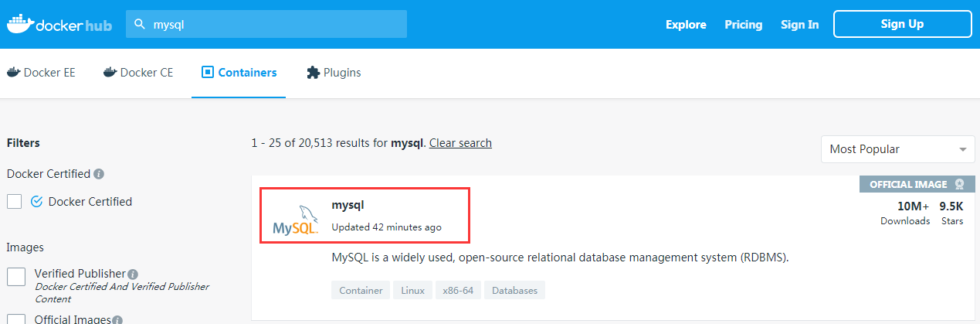This screenshot has height=324, width=980.
Task: Click the Official Image ribbon badge icon
Action: 959,185
